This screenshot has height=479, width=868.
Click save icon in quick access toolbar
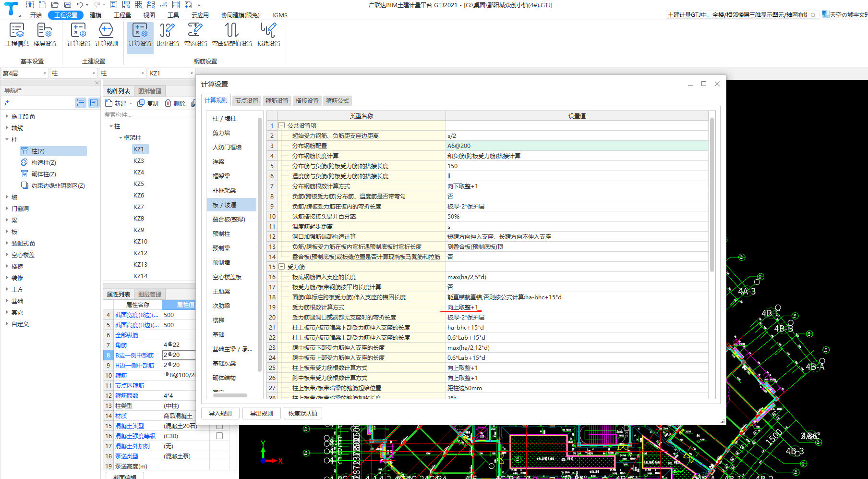point(68,5)
